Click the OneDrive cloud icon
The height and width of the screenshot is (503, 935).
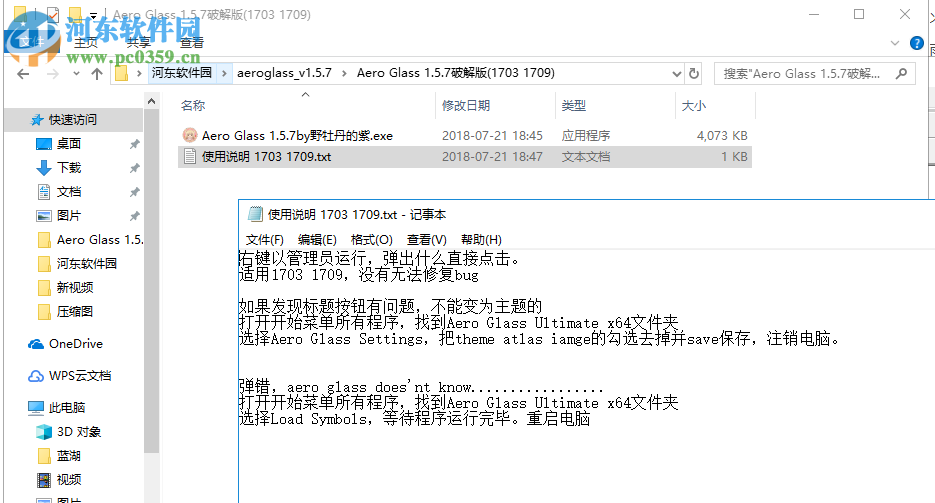[36, 344]
